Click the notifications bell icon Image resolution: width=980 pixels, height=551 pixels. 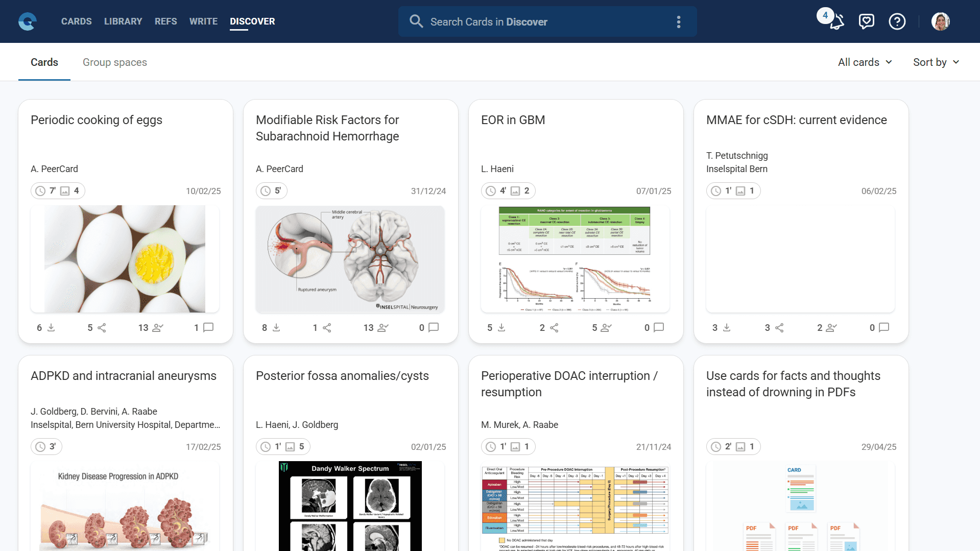(x=836, y=22)
